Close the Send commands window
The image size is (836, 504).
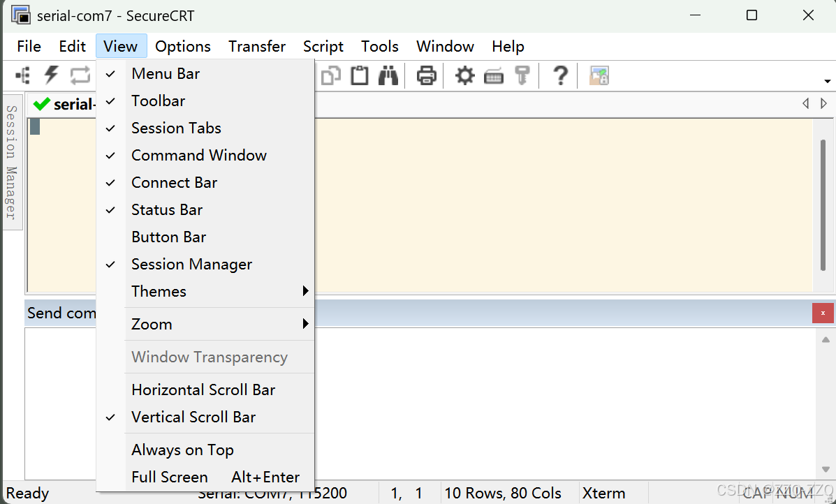coord(823,313)
